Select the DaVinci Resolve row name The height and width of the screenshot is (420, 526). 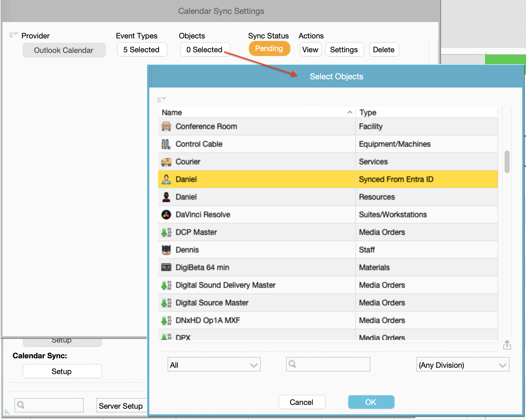203,214
